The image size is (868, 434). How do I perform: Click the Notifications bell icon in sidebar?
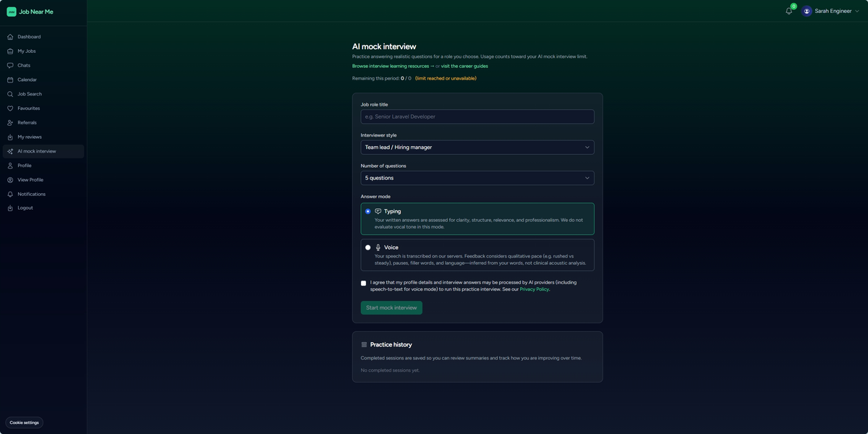10,194
